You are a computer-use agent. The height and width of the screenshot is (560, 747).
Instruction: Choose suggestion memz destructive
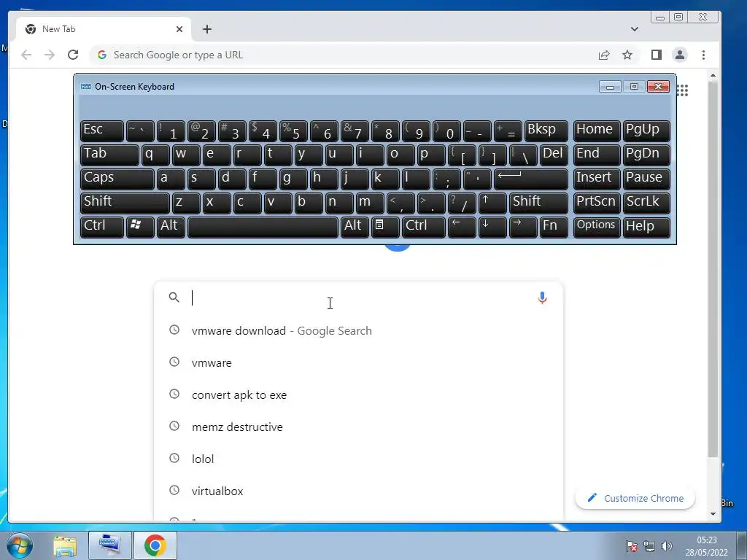358,427
